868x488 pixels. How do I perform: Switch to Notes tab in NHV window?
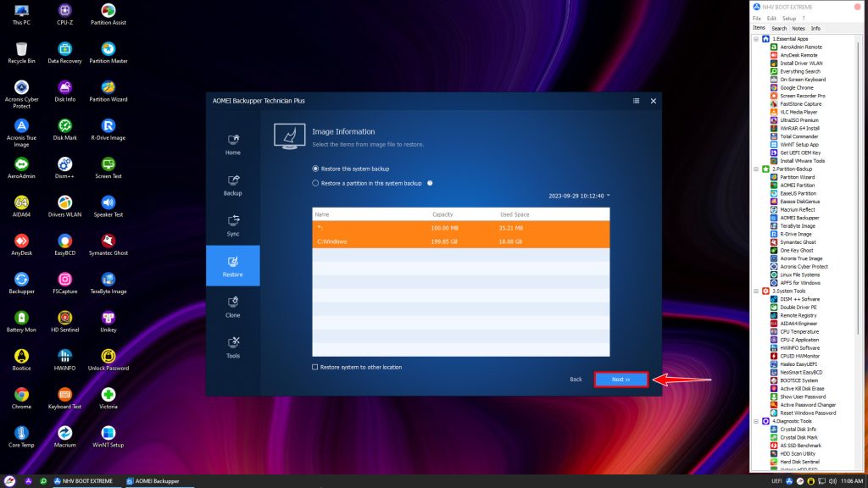pyautogui.click(x=798, y=28)
